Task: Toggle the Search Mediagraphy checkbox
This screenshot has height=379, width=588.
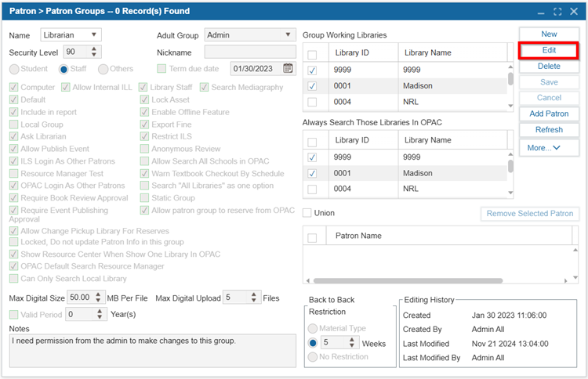Action: point(204,87)
